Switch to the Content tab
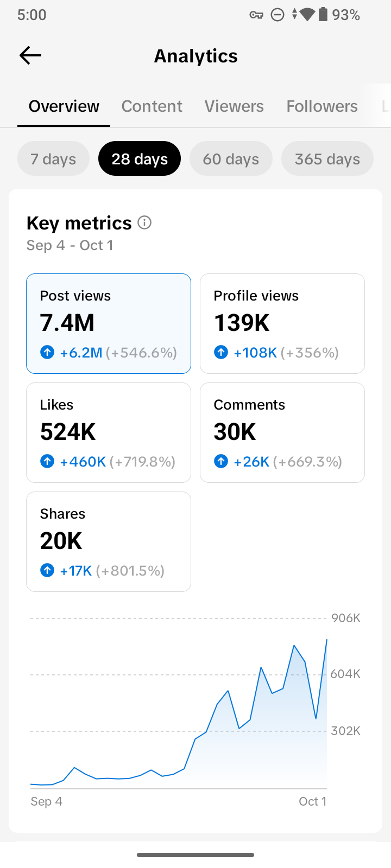The width and height of the screenshot is (391, 868). [x=152, y=106]
